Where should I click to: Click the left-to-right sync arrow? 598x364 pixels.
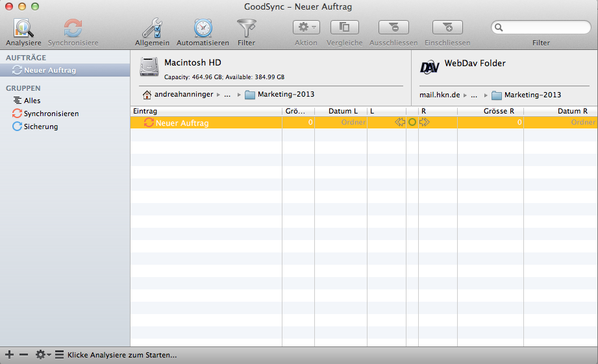425,122
